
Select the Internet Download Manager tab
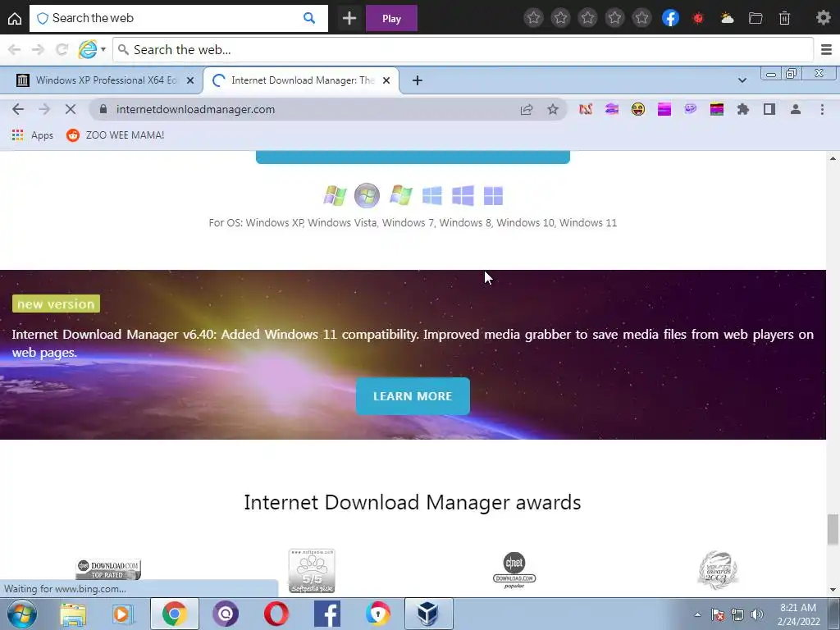[x=302, y=80]
